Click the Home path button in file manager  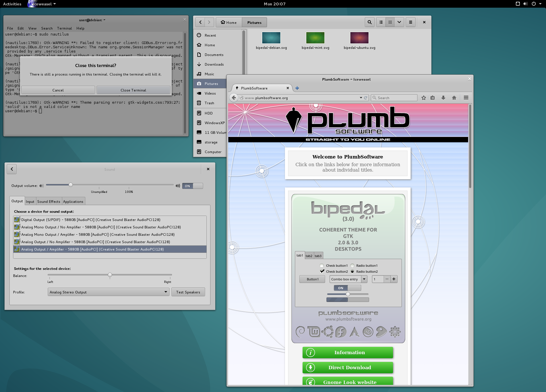pos(229,22)
